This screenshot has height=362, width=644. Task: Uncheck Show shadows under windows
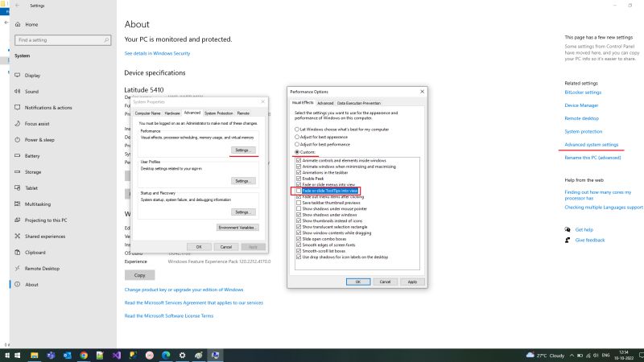(299, 215)
